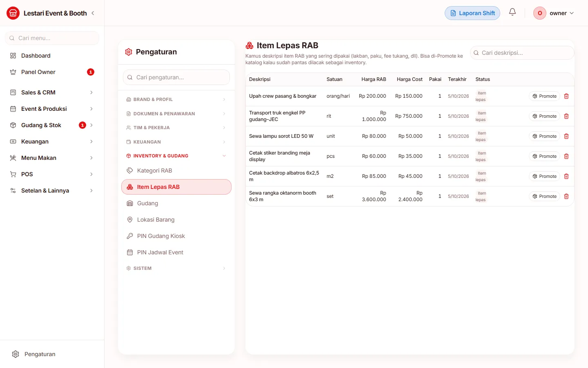Open the owner account dropdown

[x=554, y=13]
